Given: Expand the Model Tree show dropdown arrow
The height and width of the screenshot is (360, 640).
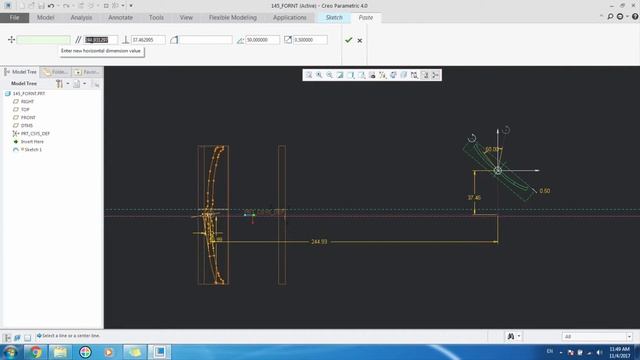Looking at the screenshot, I should [84, 84].
